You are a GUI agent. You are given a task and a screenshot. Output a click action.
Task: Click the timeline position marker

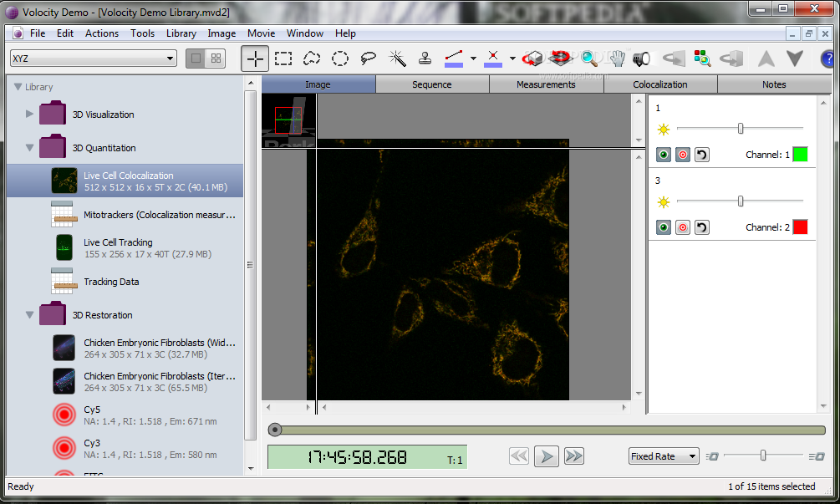pyautogui.click(x=275, y=430)
